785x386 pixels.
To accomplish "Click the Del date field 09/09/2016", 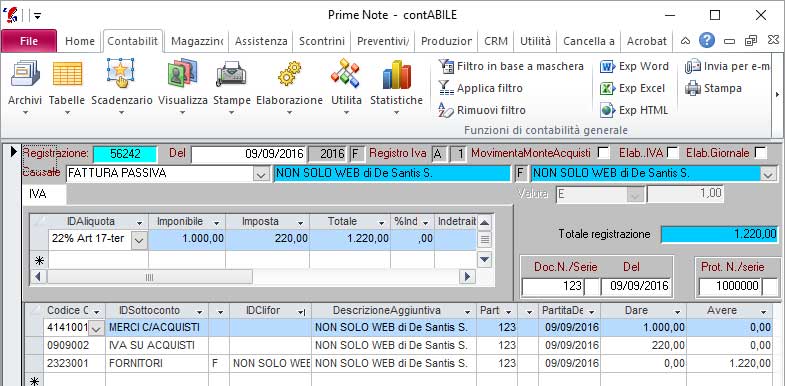I will pyautogui.click(x=248, y=154).
